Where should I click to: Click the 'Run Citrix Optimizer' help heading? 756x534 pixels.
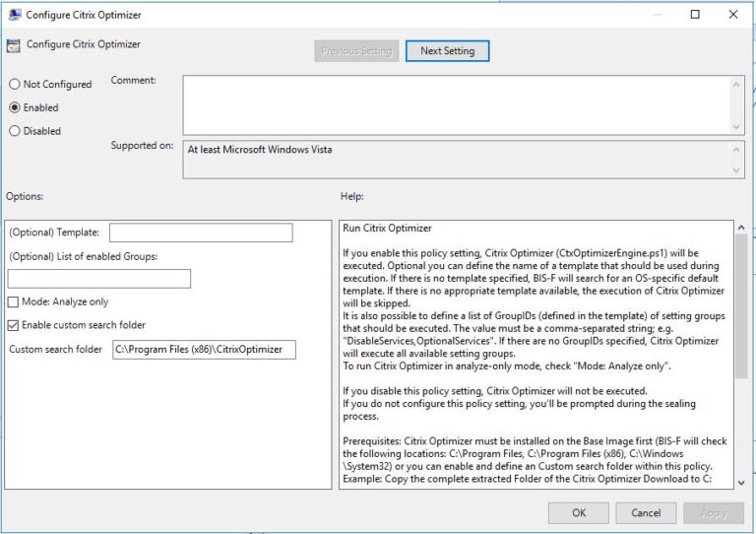coord(387,229)
